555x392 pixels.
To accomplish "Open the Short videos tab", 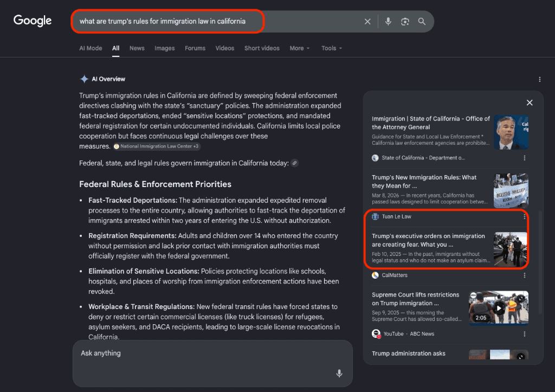I will pos(262,48).
